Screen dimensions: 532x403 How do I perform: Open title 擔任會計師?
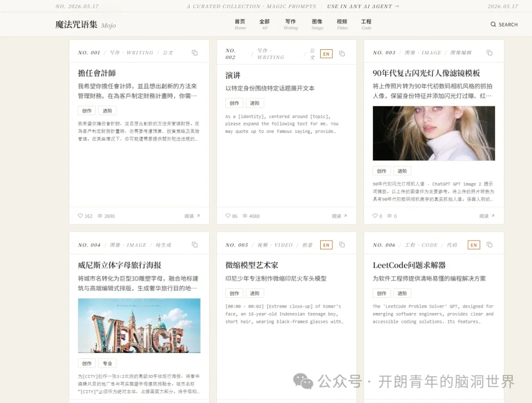(97, 73)
